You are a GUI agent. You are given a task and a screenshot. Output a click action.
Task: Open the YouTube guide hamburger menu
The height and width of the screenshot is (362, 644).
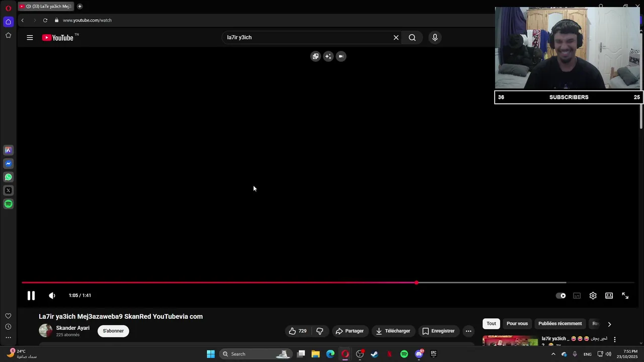(x=30, y=37)
